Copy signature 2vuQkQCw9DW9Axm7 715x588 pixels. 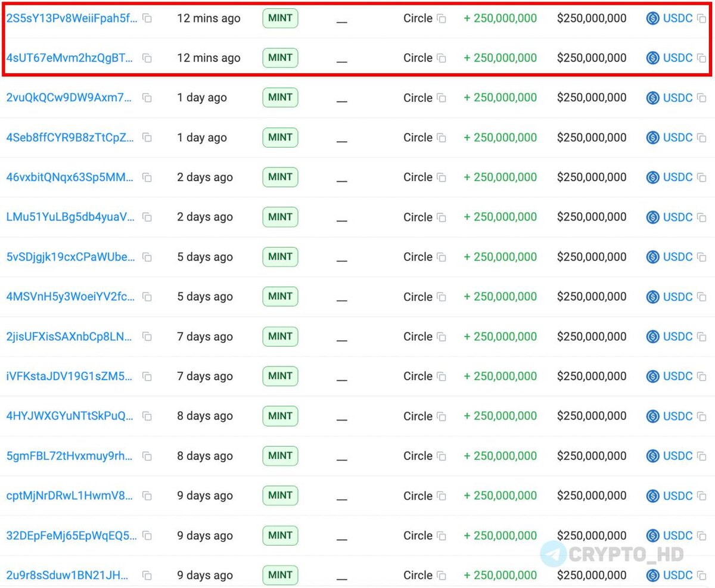click(147, 98)
